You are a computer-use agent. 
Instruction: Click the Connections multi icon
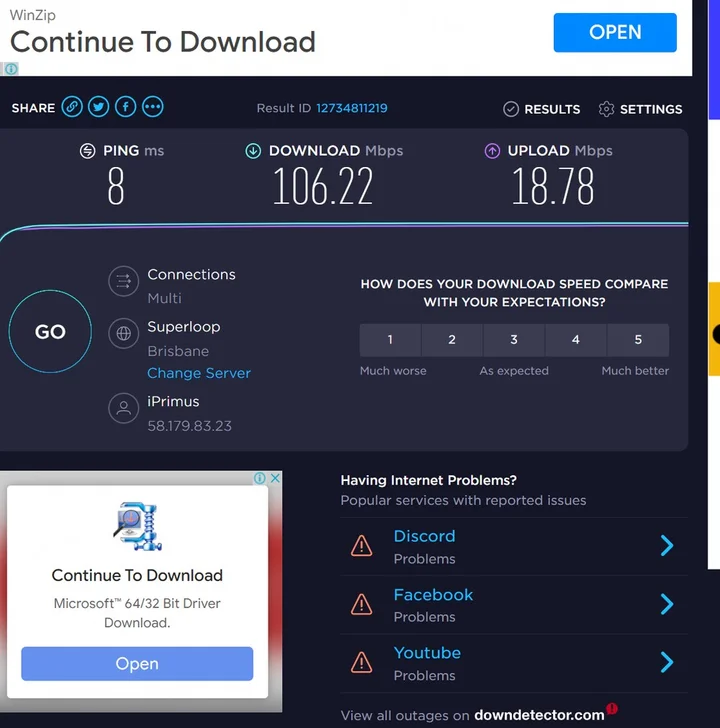coord(123,282)
